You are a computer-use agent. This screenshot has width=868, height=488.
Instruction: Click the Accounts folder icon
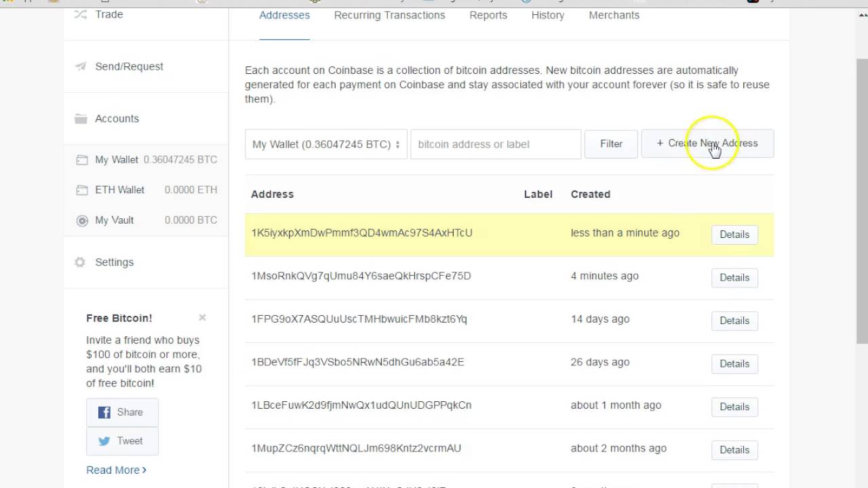(x=81, y=119)
